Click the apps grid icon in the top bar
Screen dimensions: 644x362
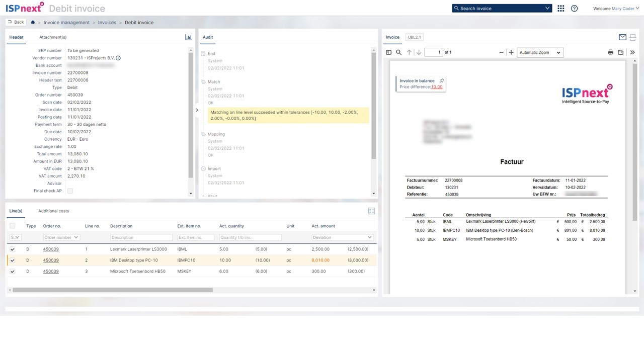coord(560,9)
